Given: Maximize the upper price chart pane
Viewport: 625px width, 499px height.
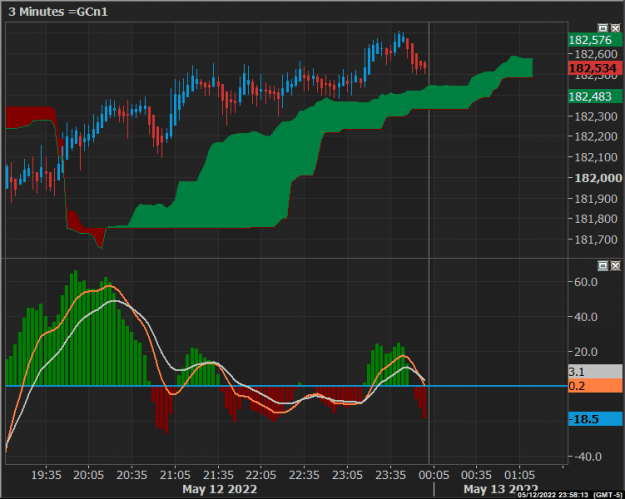Looking at the screenshot, I should [x=603, y=28].
